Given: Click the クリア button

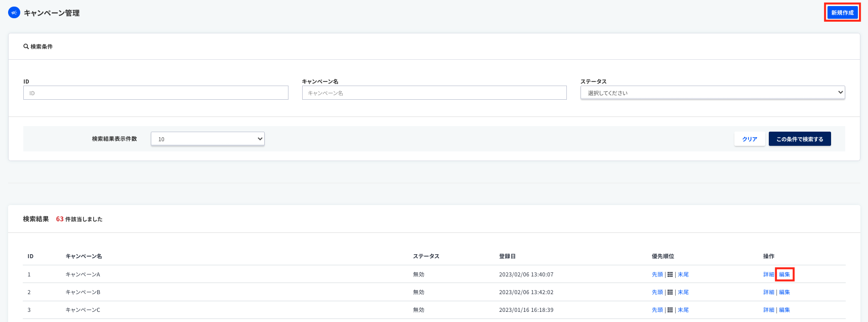Looking at the screenshot, I should coord(749,139).
